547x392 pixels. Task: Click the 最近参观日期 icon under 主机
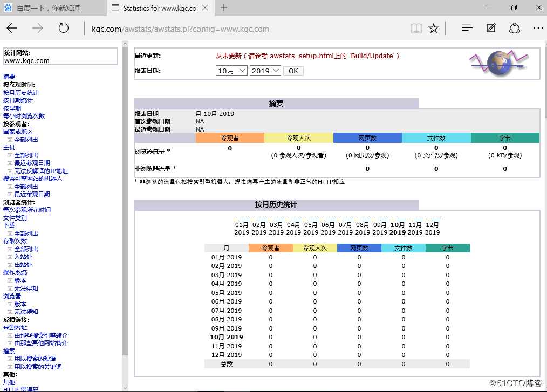click(x=10, y=163)
